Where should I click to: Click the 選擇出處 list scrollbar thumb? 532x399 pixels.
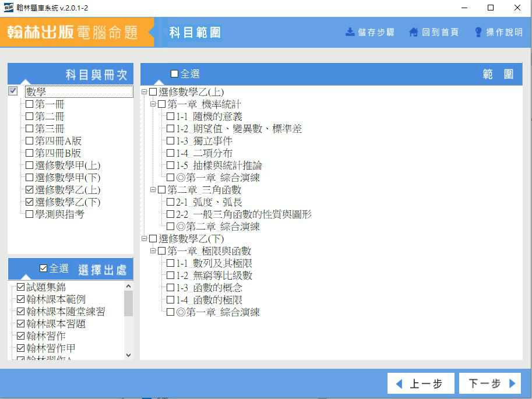tap(129, 303)
